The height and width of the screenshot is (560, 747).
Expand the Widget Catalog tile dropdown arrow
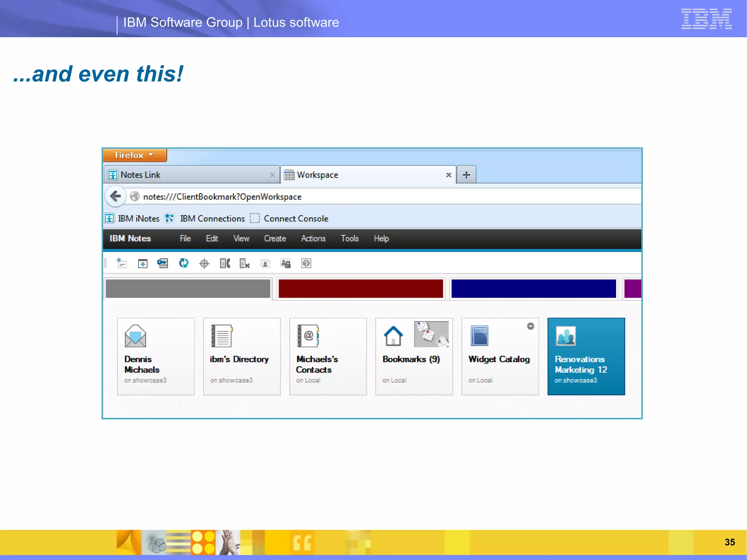pos(530,326)
